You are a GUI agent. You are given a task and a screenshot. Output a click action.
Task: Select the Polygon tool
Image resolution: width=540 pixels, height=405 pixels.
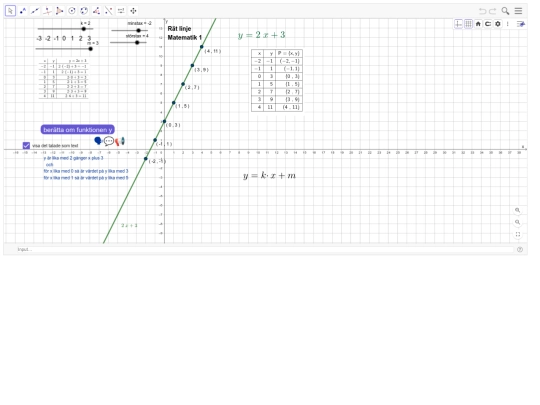(x=59, y=11)
